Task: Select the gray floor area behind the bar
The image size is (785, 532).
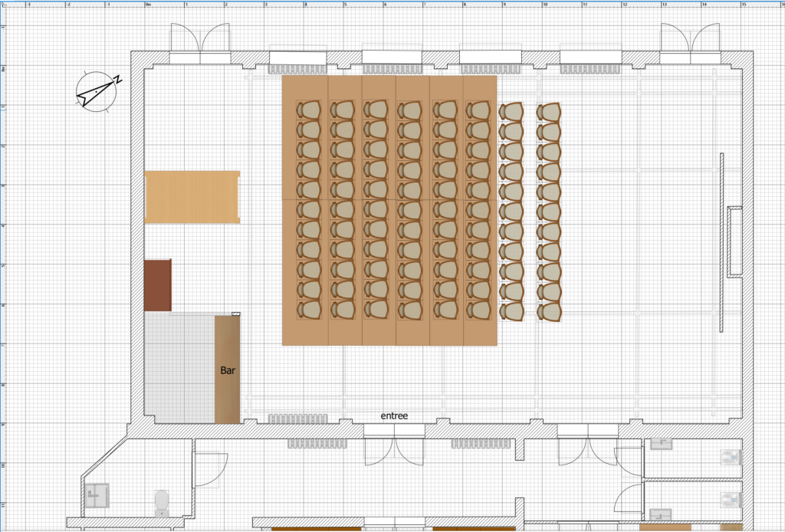Action: [179, 366]
